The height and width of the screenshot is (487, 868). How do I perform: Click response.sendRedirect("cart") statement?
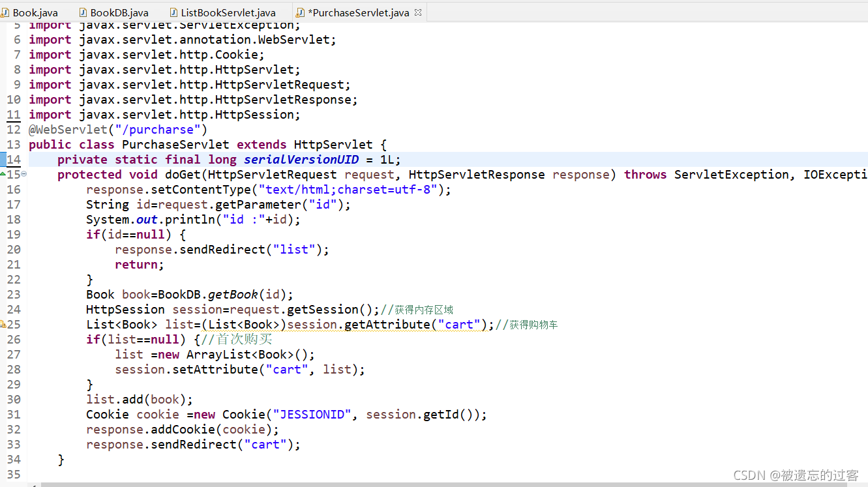coord(194,445)
